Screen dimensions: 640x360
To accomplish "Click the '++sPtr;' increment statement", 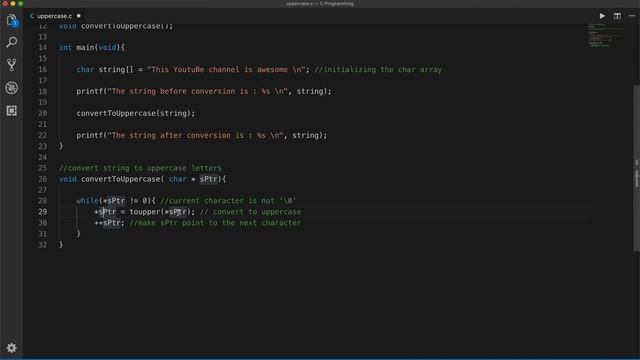I will [x=109, y=223].
